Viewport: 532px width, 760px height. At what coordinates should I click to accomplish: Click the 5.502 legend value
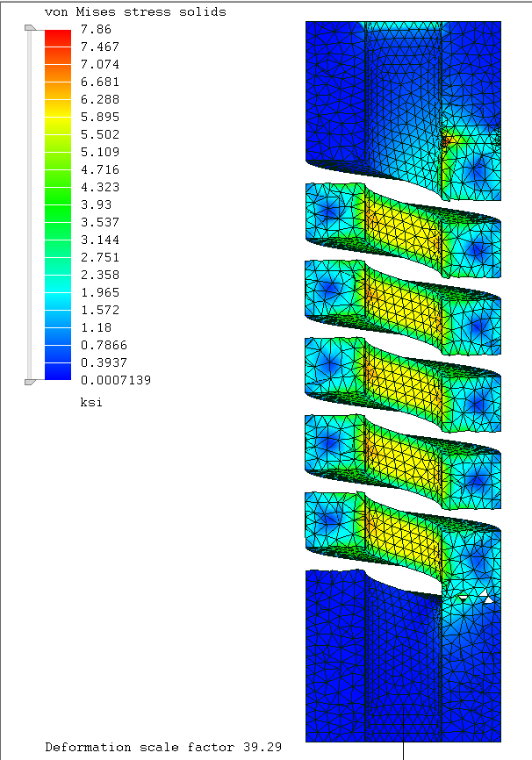tap(100, 134)
